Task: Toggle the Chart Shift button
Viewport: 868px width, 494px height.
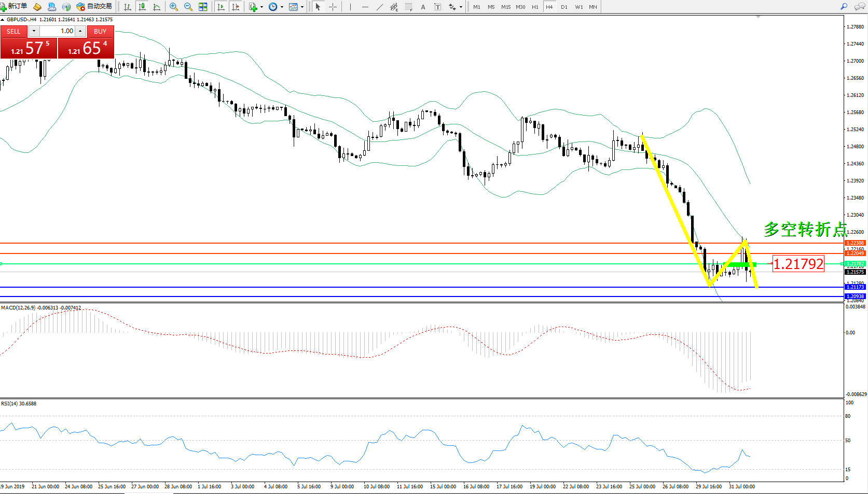Action: coord(236,7)
